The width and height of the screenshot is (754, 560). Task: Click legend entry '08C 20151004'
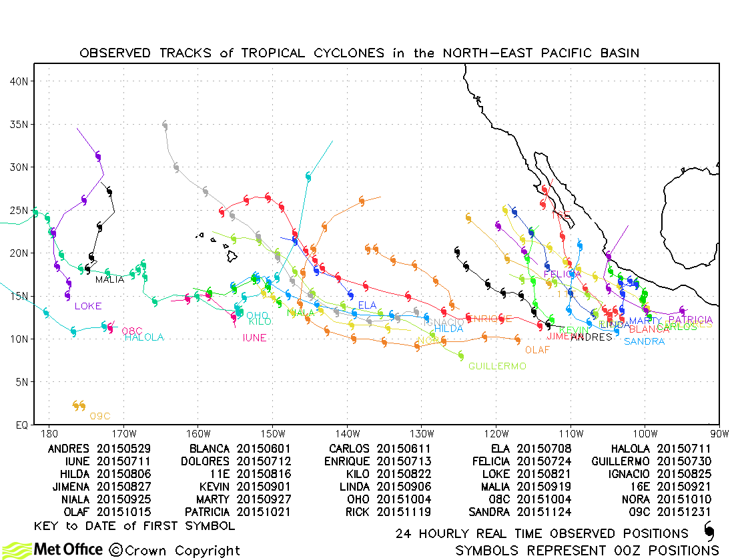[529, 499]
